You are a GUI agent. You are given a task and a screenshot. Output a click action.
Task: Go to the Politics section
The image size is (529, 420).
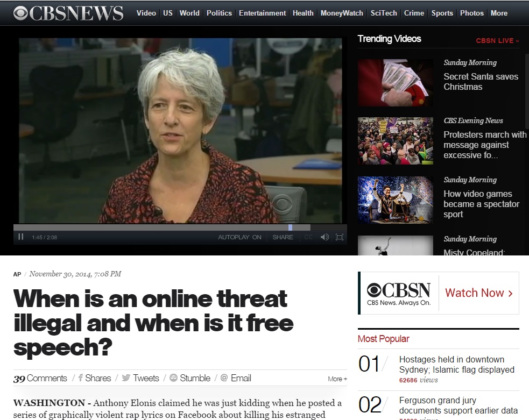(219, 13)
